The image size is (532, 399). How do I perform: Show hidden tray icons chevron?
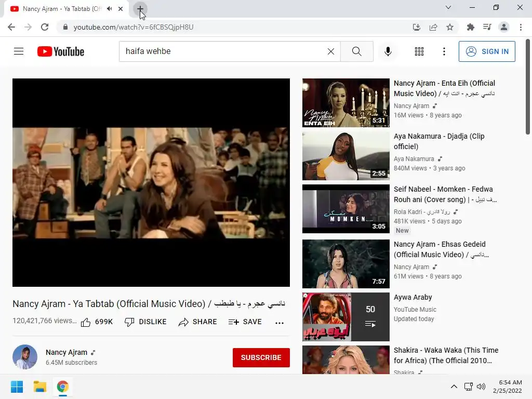pyautogui.click(x=454, y=387)
